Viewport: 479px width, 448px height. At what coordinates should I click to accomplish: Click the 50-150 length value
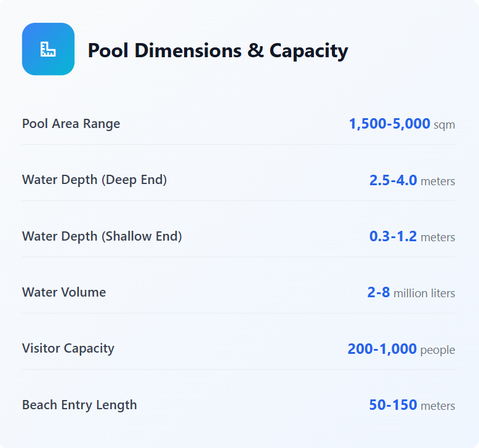[x=393, y=406]
